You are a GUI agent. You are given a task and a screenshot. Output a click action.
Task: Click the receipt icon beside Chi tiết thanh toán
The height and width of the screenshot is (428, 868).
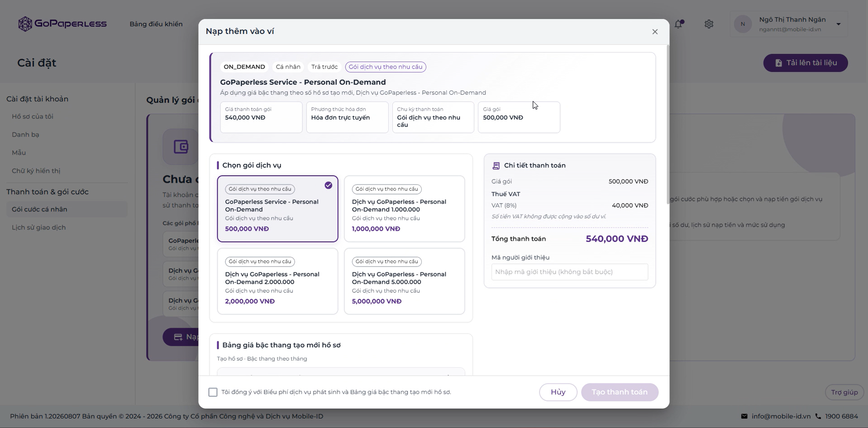pyautogui.click(x=496, y=166)
